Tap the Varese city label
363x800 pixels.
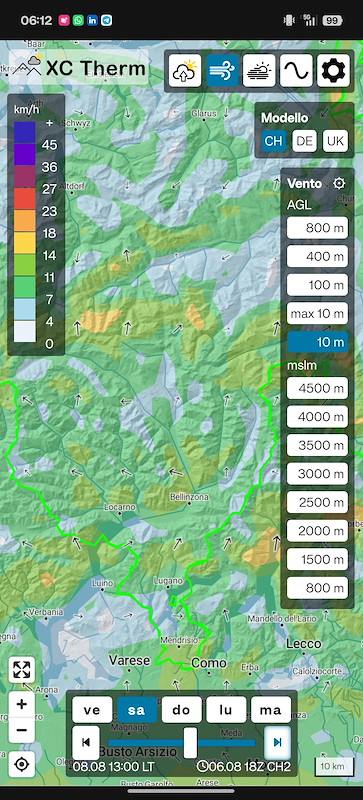[130, 660]
